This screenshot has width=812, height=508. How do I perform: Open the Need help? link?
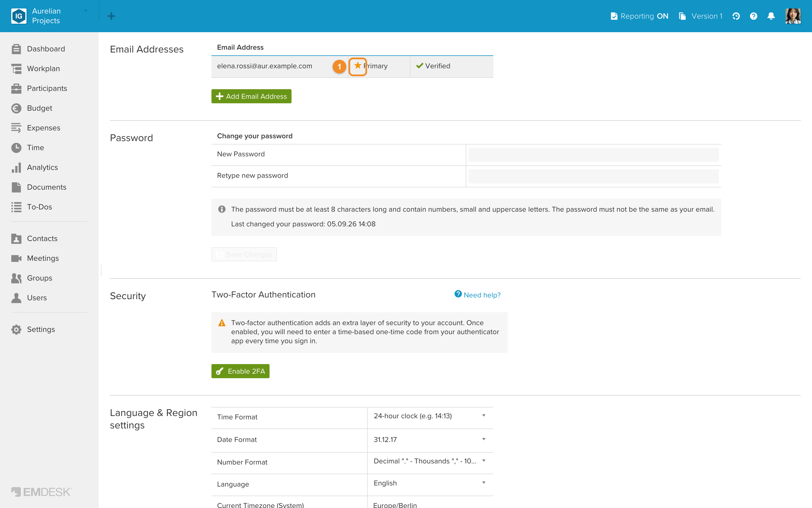point(477,295)
